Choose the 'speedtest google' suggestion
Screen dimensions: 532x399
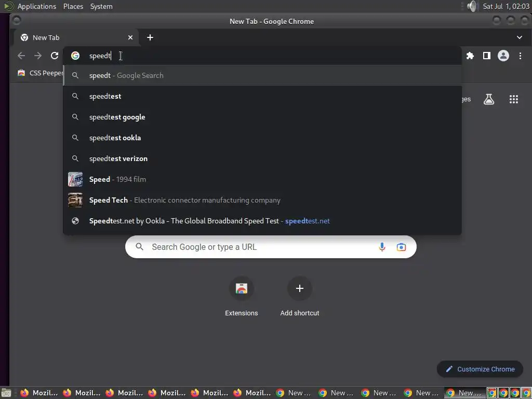coord(262,117)
